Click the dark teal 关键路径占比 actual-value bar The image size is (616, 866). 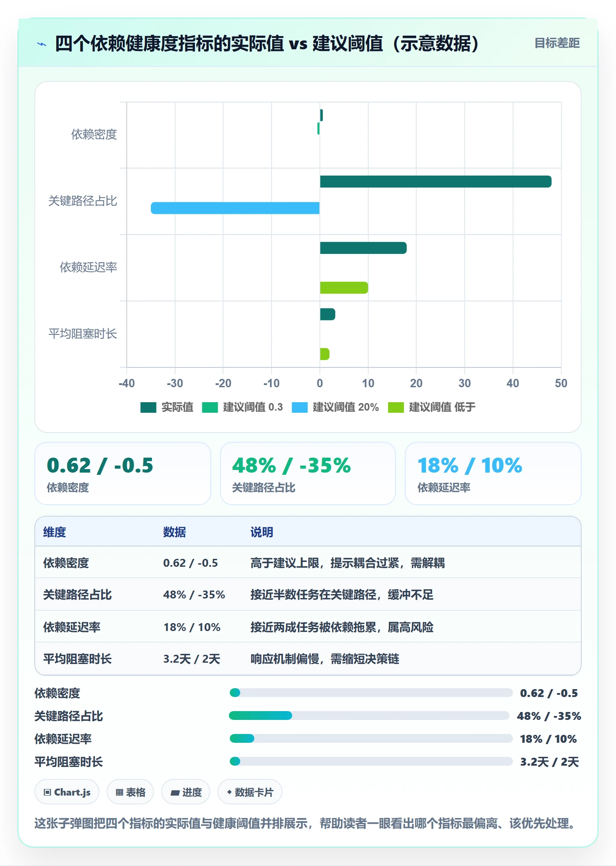point(436,182)
